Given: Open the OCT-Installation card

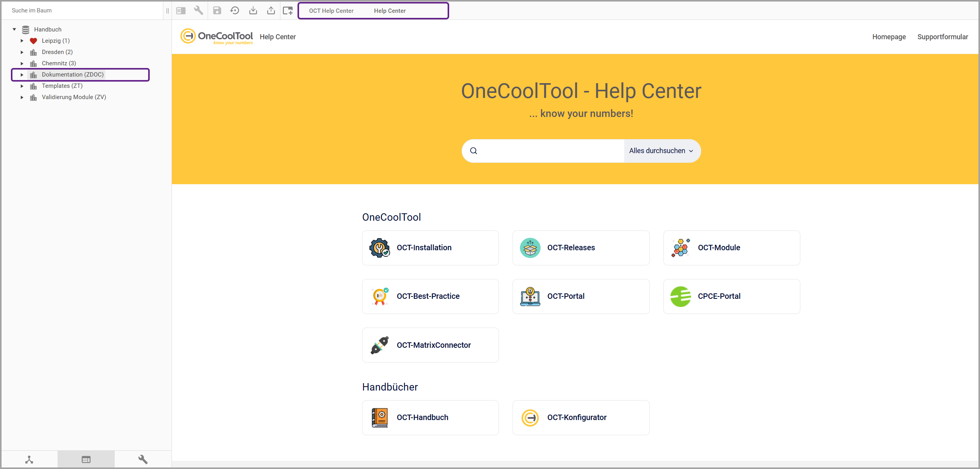Looking at the screenshot, I should point(430,248).
